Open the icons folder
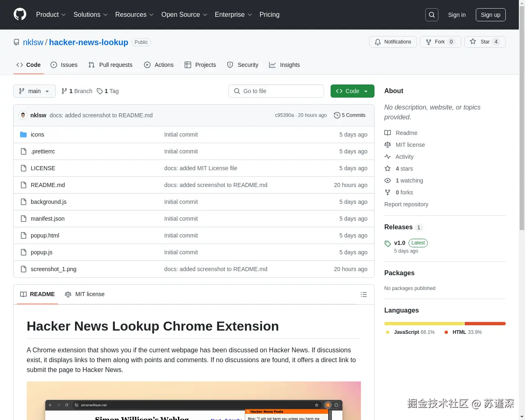The width and height of the screenshot is (525, 420). [37, 134]
